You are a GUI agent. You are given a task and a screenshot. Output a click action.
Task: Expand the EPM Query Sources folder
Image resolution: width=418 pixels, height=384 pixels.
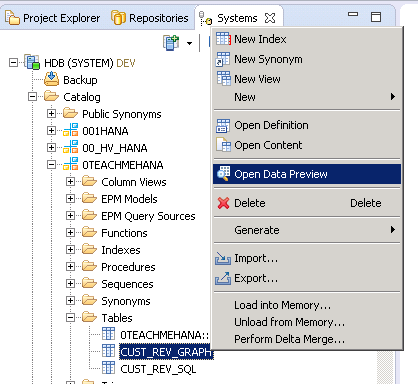70,216
